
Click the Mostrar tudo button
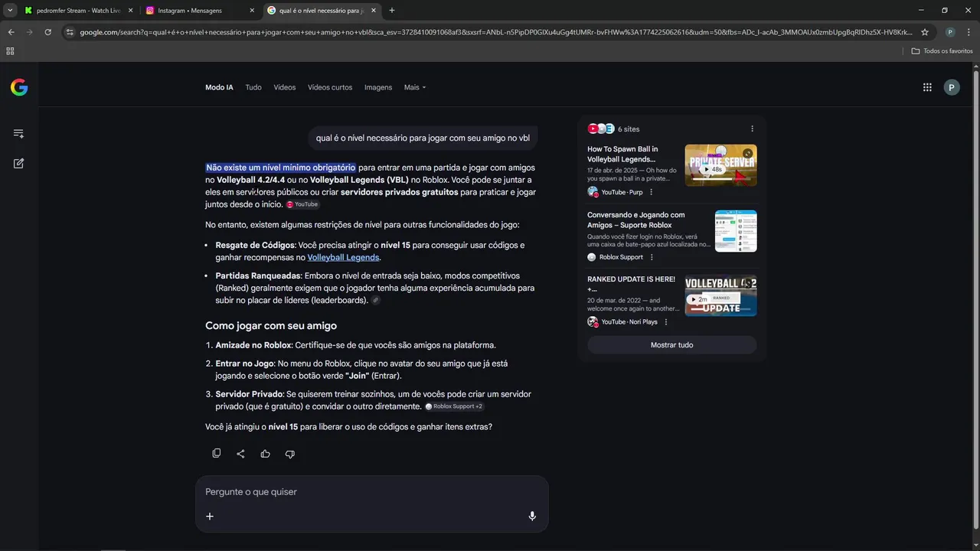671,345
